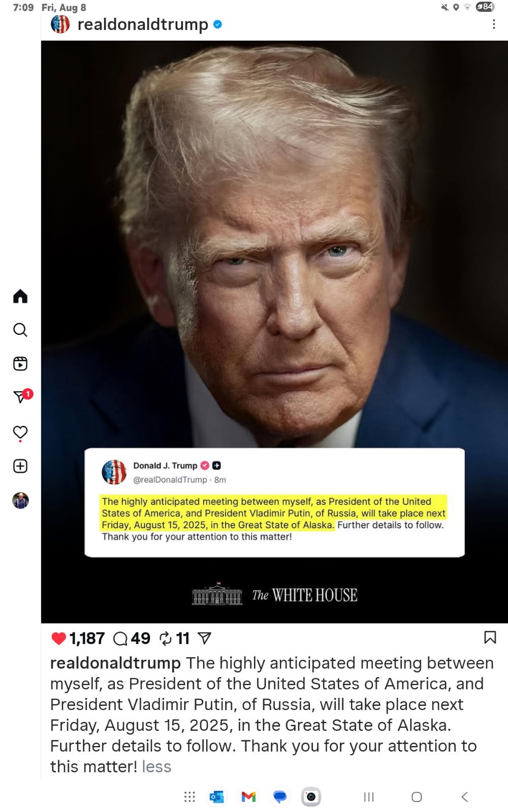Share the post via paper plane icon
Screen dimensions: 508x812
point(204,638)
